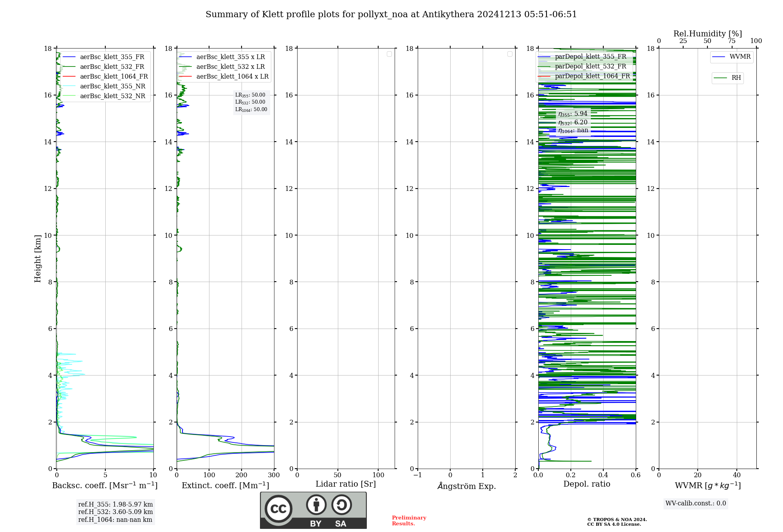Click the 'Depol. ratio' axis label
This screenshot has width=783, height=532.
[587, 484]
